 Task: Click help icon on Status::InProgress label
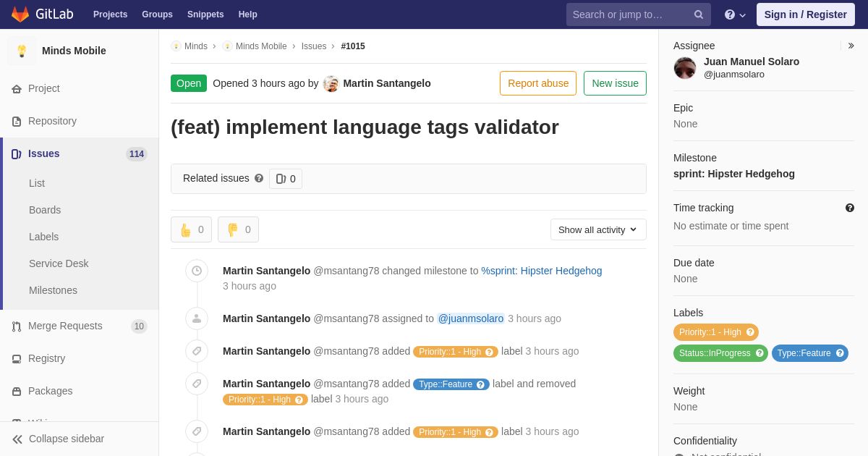[x=759, y=353]
